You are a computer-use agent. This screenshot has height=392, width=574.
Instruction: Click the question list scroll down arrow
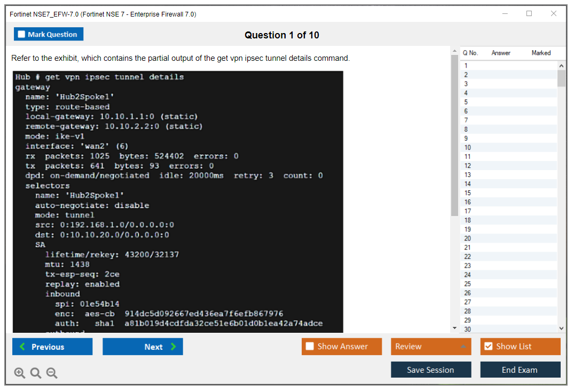click(561, 329)
